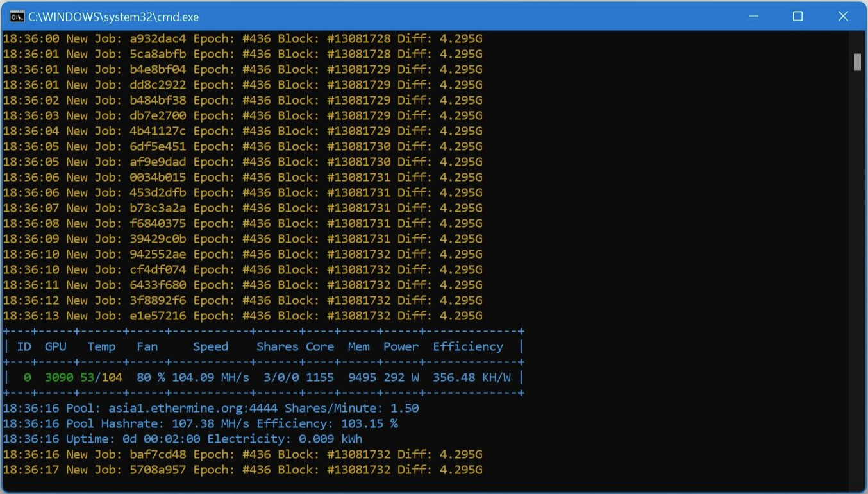
Task: Click job ID f6840375
Action: point(158,223)
